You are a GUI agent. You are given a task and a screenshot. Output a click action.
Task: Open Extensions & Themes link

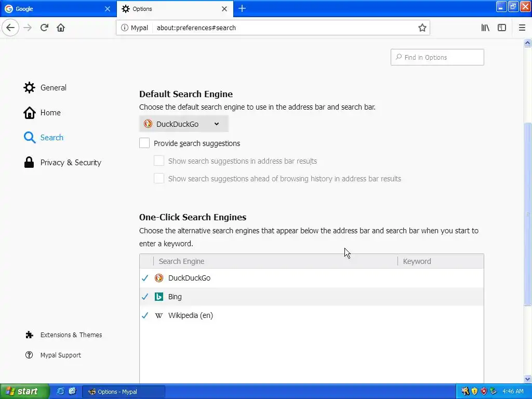pos(64,335)
